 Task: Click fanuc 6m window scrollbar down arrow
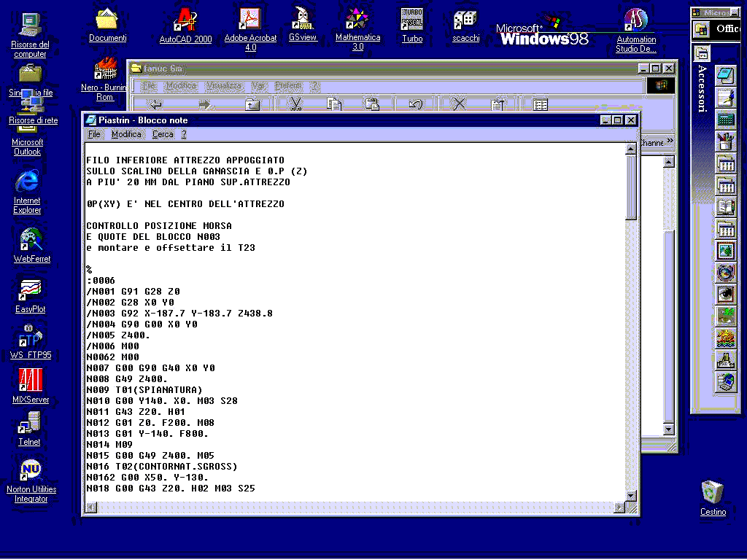[668, 429]
